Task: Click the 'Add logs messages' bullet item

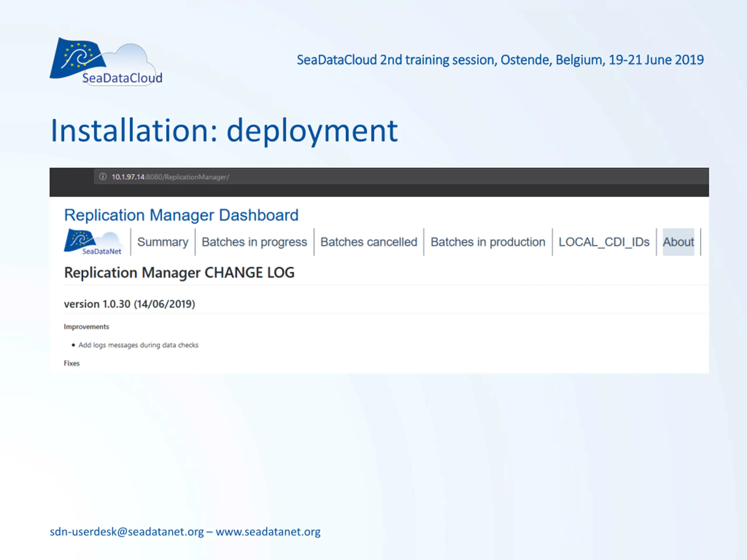Action: coord(139,345)
